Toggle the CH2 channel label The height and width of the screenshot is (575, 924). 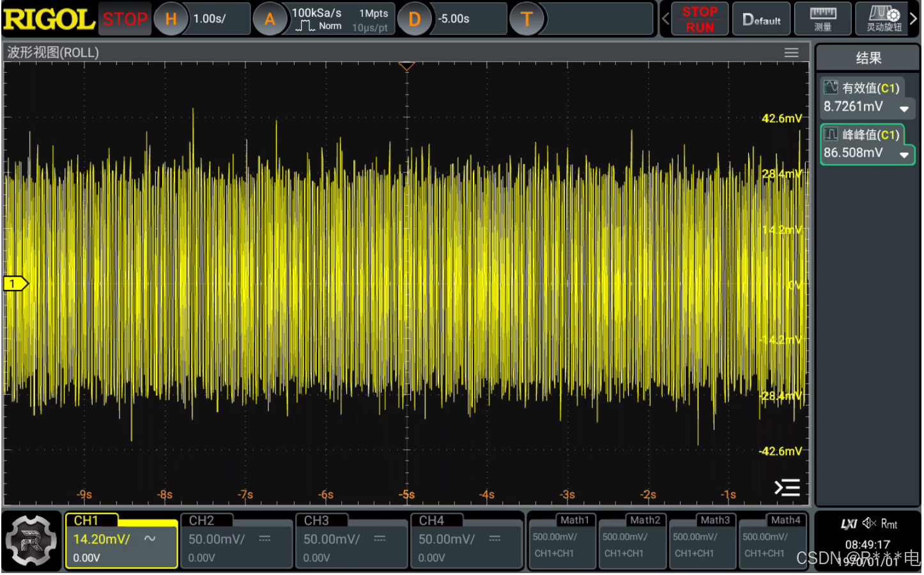201,521
